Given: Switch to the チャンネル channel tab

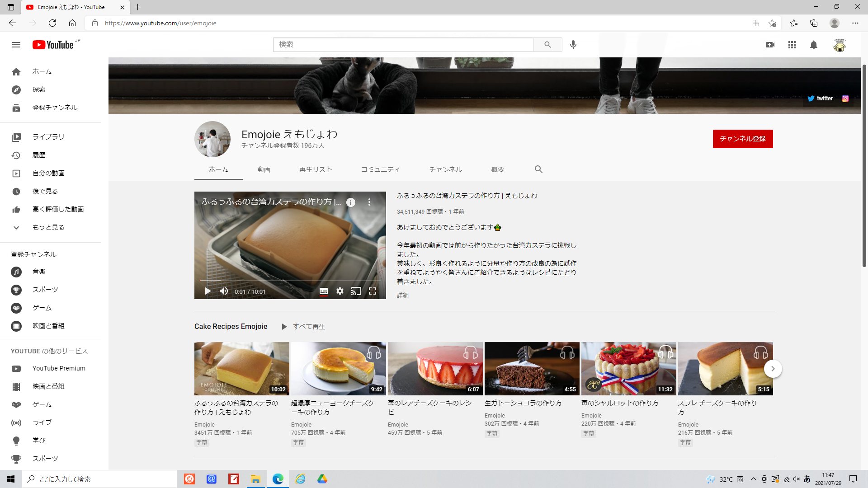Looking at the screenshot, I should point(445,169).
